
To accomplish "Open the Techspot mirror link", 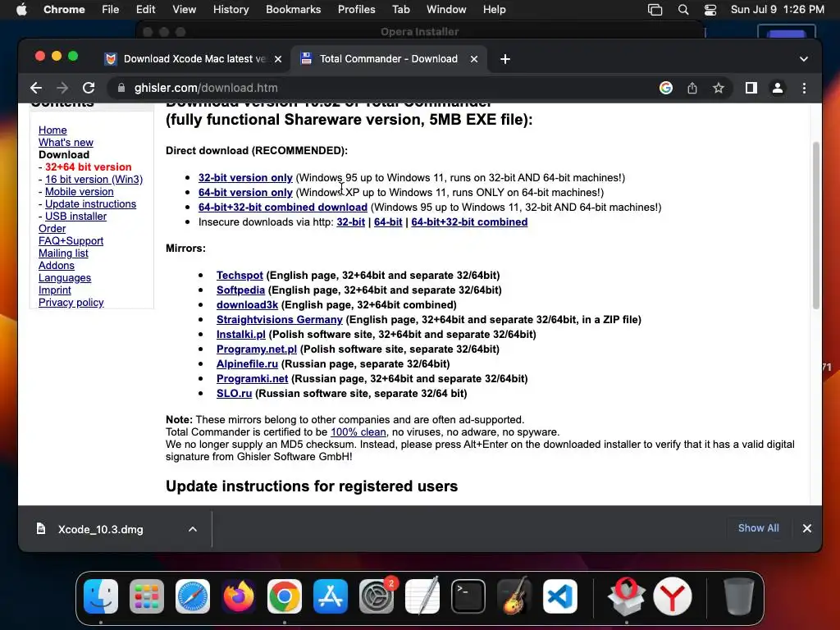I will click(240, 276).
